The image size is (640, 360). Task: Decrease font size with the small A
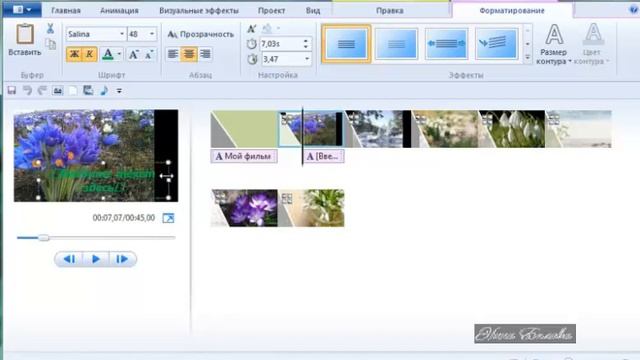click(x=149, y=54)
